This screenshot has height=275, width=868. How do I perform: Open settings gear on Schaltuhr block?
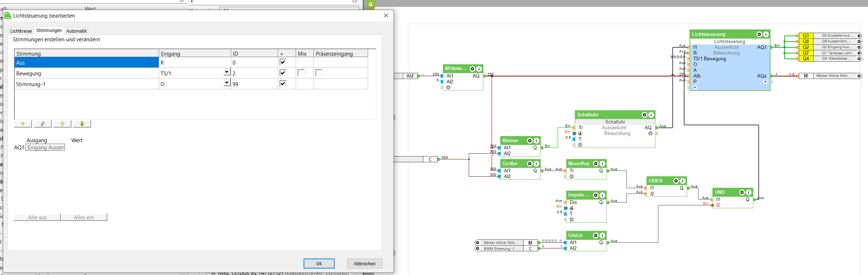click(644, 115)
